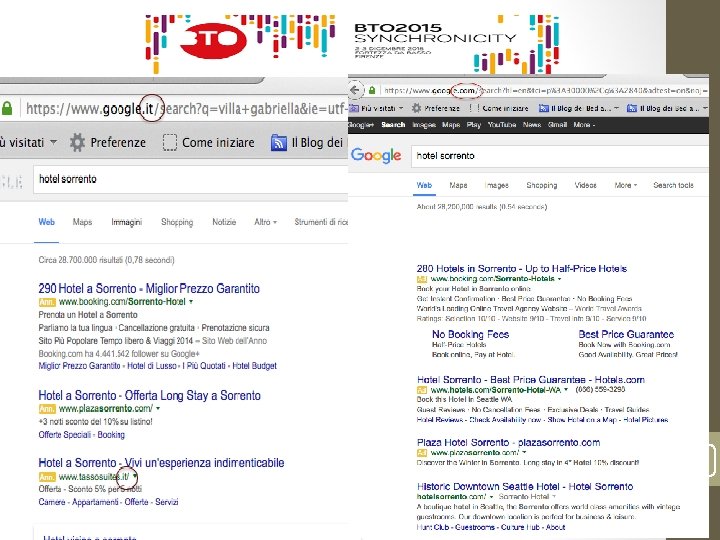The height and width of the screenshot is (540, 720).
Task: Click 'YouTube' in the black Google bar
Action: coord(502,124)
